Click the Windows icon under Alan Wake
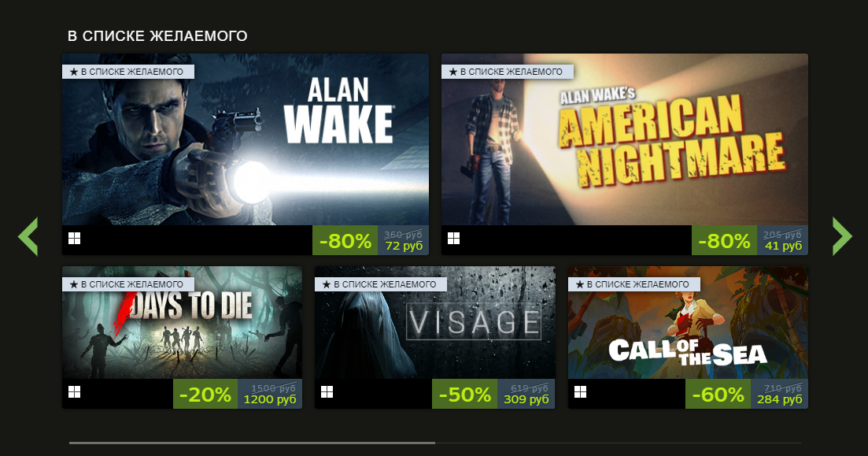The image size is (868, 456). [74, 239]
